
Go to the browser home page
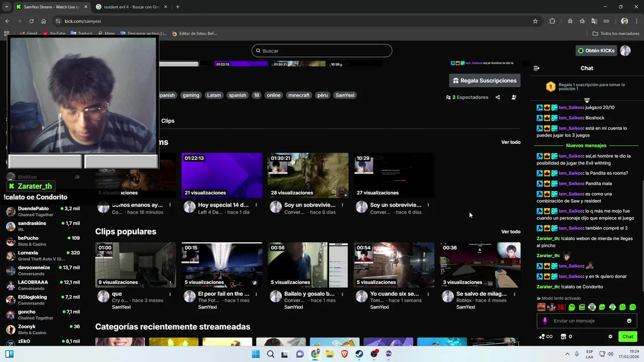[43, 21]
